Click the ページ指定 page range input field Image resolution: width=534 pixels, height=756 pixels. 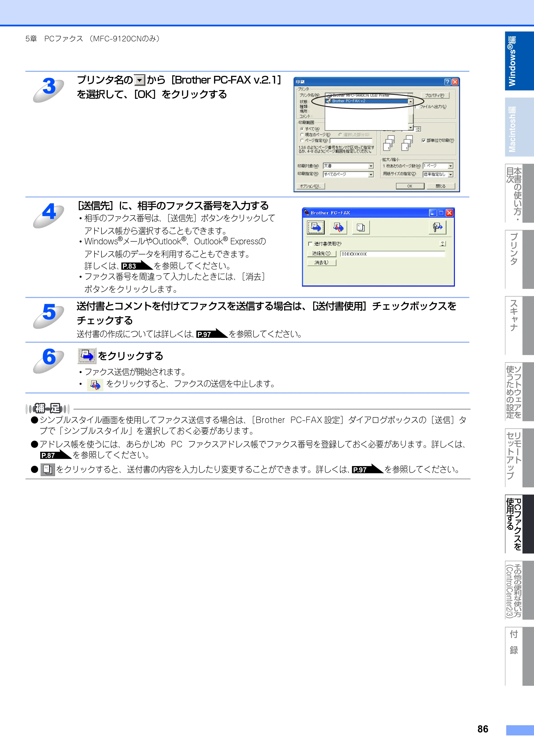351,141
